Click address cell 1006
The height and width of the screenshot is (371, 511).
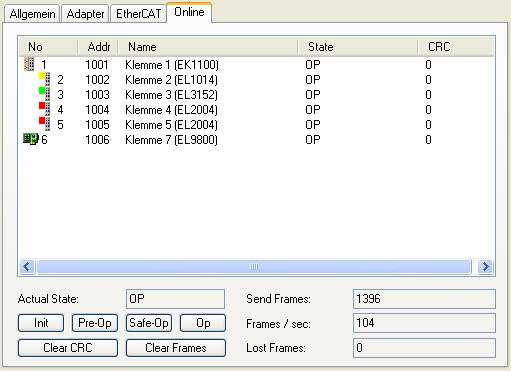click(97, 140)
